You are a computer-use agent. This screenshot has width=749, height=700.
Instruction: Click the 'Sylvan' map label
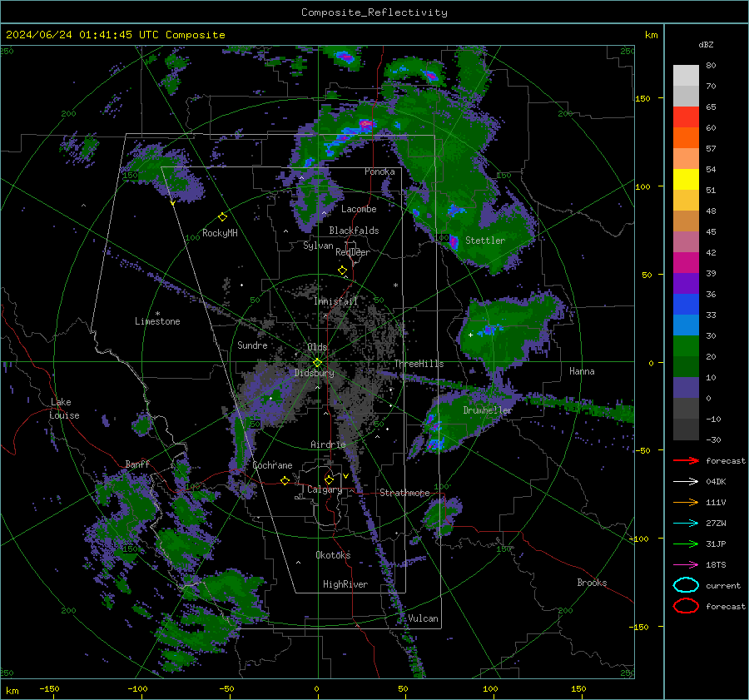point(318,246)
